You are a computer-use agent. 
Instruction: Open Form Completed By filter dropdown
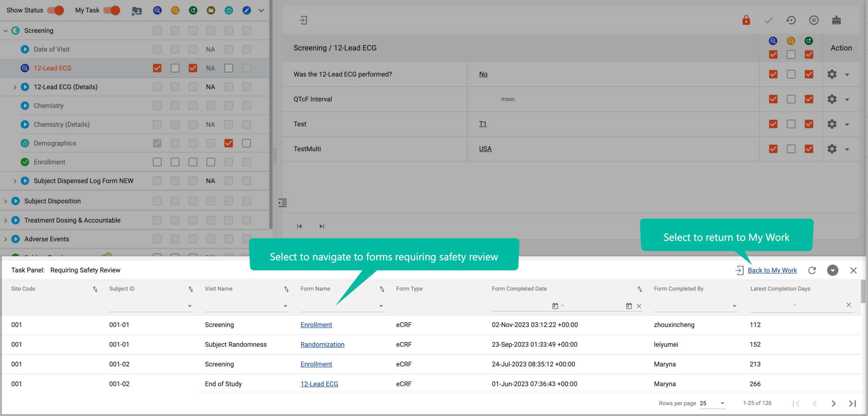(734, 306)
